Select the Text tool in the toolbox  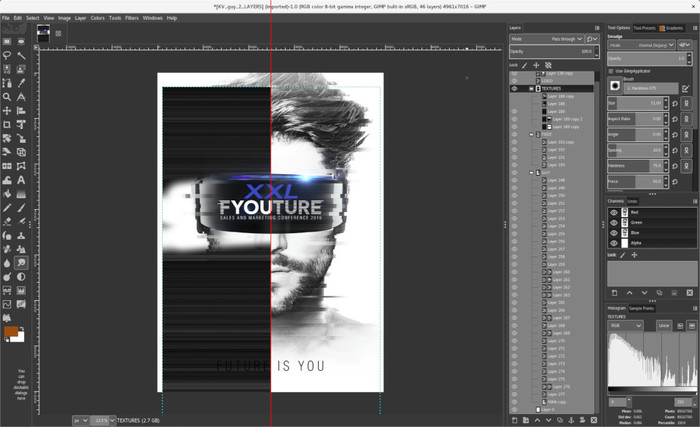pyautogui.click(x=22, y=179)
